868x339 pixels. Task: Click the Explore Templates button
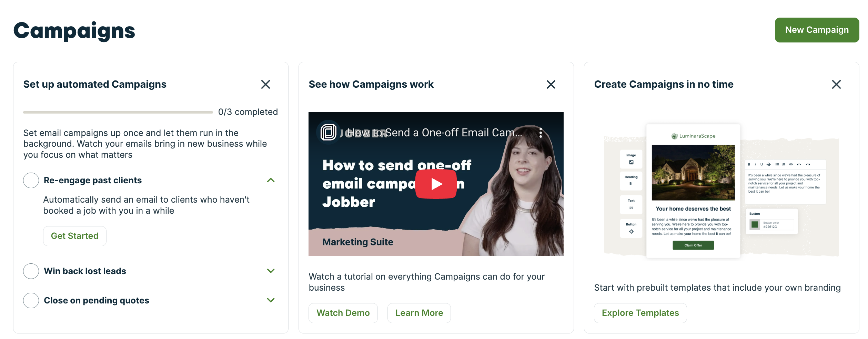(640, 313)
